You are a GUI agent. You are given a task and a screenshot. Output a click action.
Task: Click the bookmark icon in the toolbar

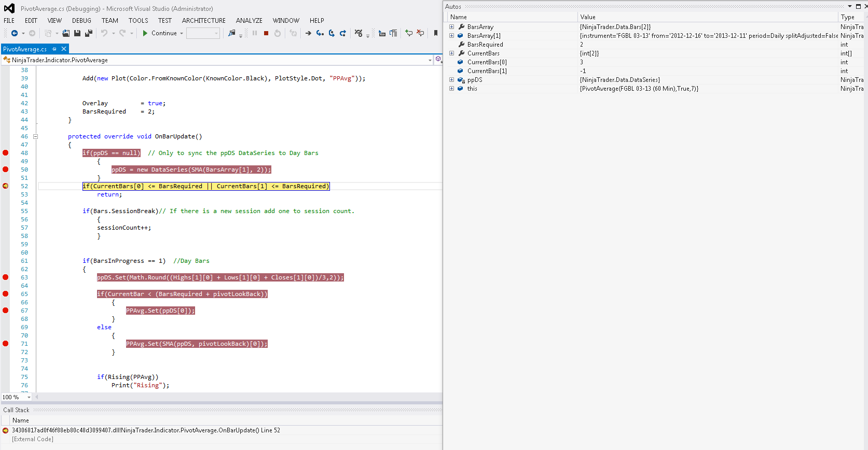435,33
